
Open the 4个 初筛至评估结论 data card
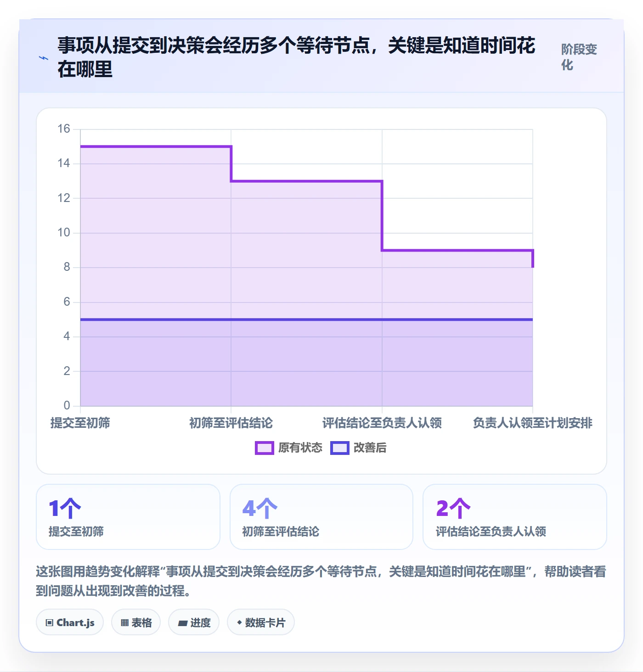[x=321, y=517]
